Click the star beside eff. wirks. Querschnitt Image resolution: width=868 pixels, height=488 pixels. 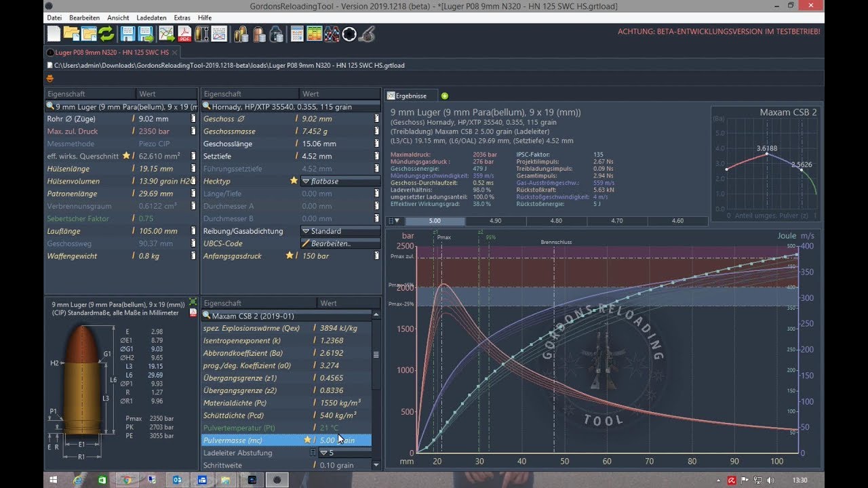tap(125, 156)
